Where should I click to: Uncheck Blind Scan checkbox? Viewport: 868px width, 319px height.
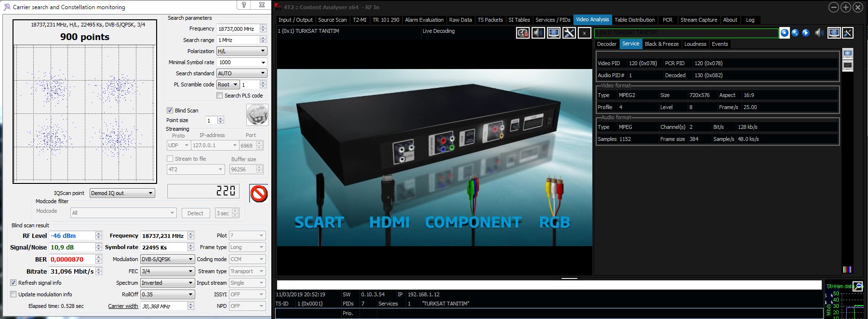coord(170,111)
